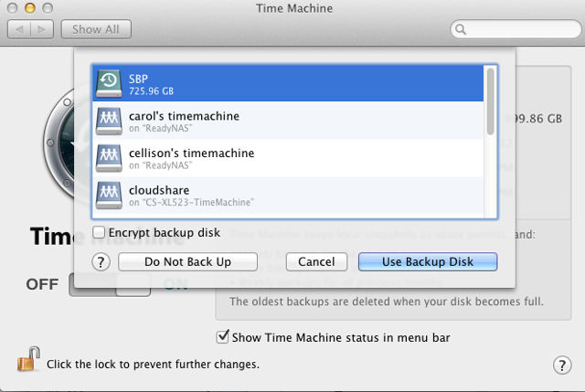Go back with the left arrow button
The width and height of the screenshot is (585, 392).
click(19, 29)
